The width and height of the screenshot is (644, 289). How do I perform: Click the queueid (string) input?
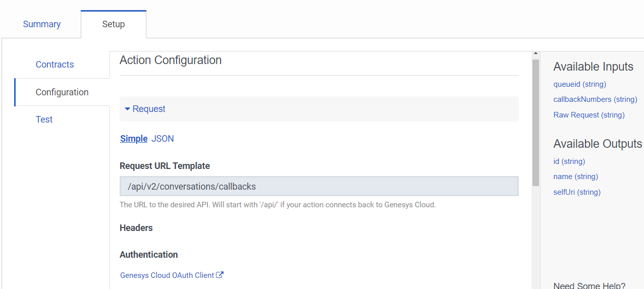tap(579, 84)
